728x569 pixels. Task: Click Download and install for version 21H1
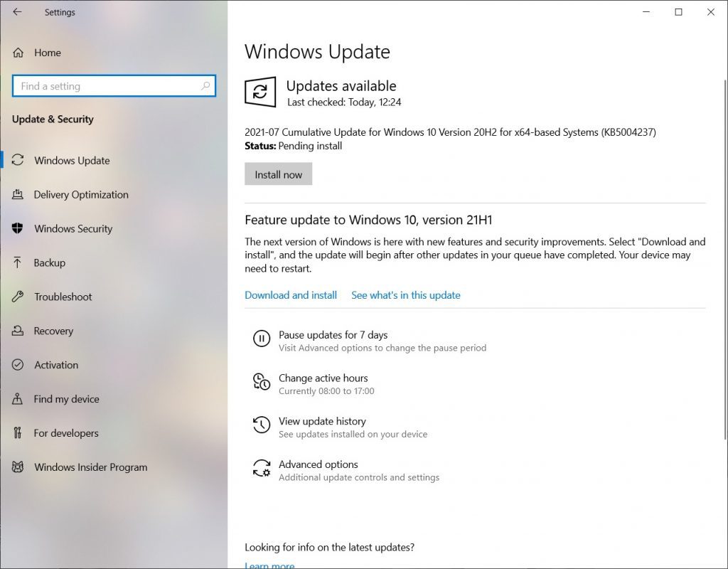click(291, 295)
